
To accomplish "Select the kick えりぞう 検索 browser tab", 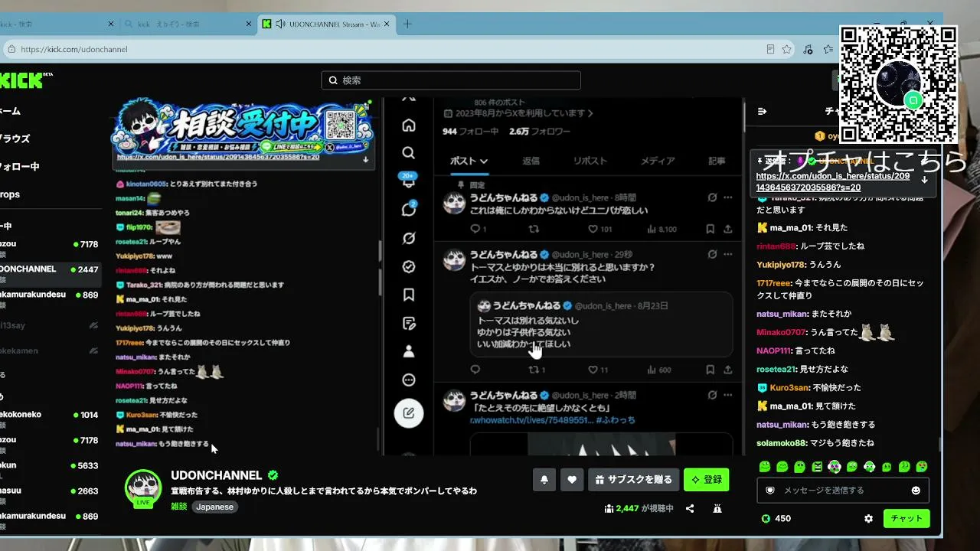I will [x=187, y=24].
